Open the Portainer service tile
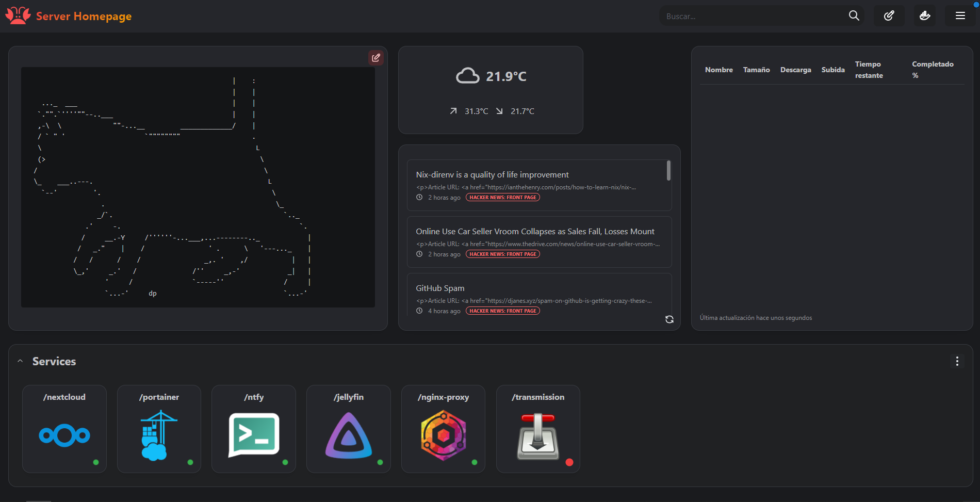This screenshot has height=502, width=980. 159,435
